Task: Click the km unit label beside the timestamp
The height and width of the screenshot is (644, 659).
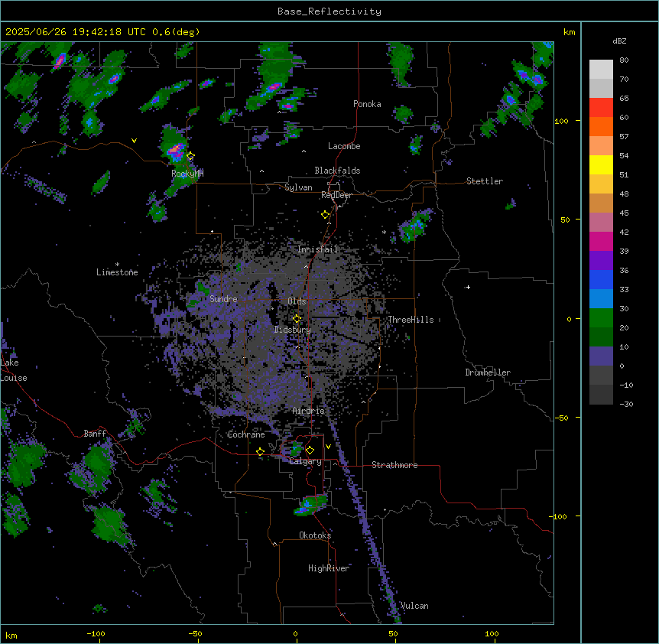Action: pos(569,32)
